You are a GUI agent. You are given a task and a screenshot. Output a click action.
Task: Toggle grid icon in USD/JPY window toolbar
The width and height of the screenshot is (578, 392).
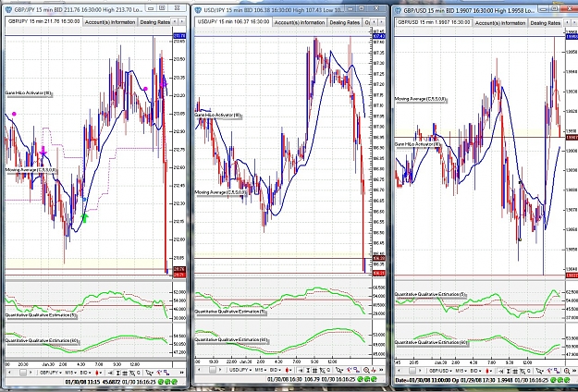(x=314, y=370)
